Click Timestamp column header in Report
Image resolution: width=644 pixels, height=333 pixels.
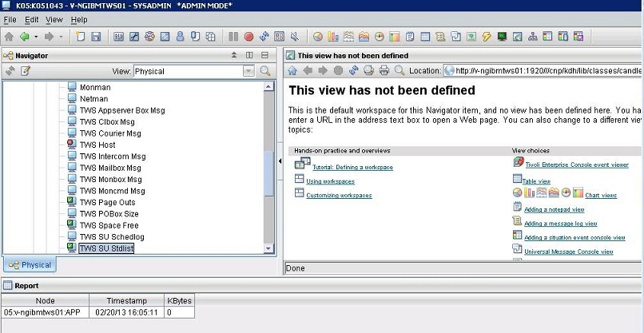point(126,300)
